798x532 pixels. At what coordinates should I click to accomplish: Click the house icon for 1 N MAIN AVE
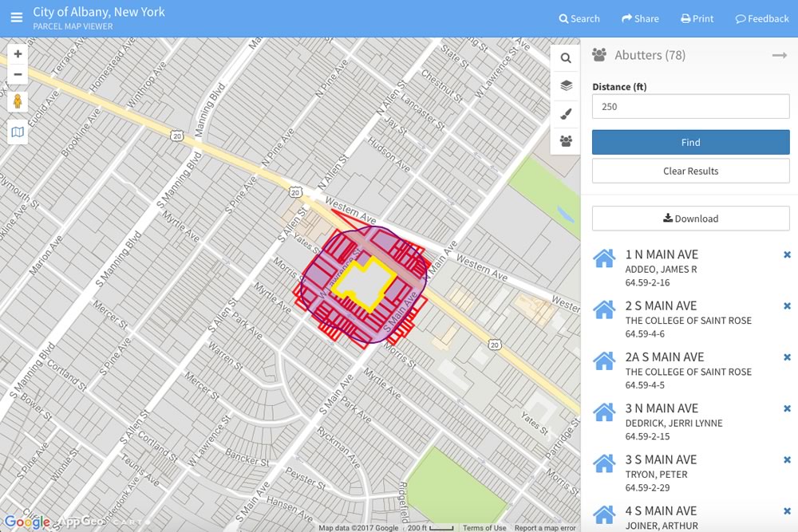coord(604,258)
